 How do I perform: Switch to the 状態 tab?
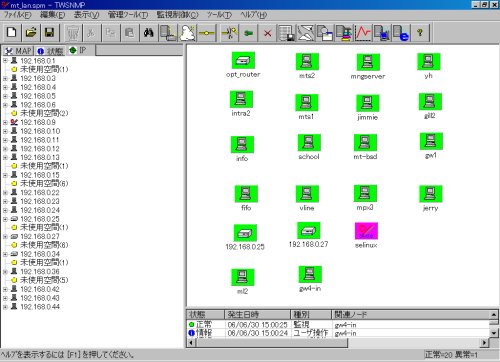tap(50, 51)
